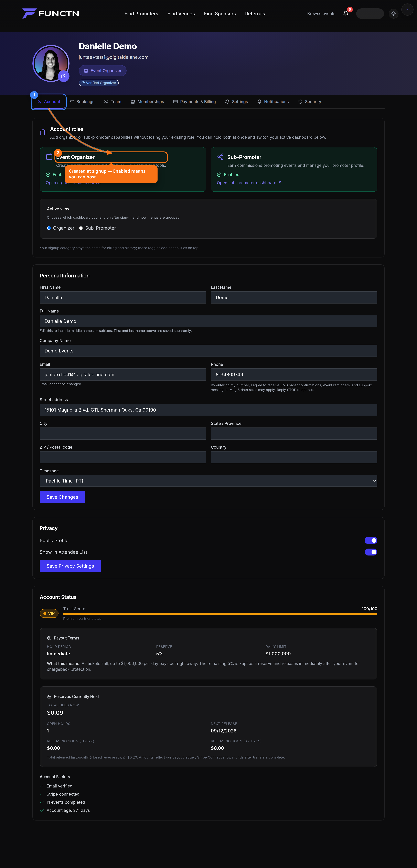
Task: Click the 100/100 trust score value
Action: point(370,609)
